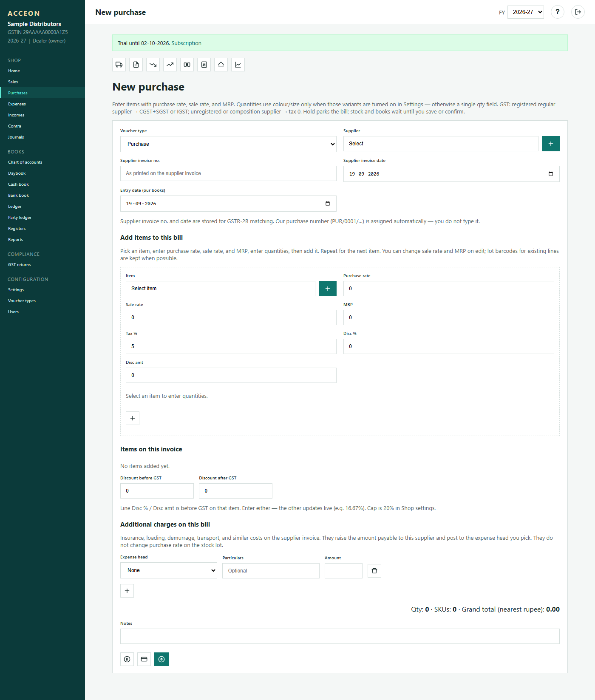Open the Supplier invoice date calendar picker
The width and height of the screenshot is (595, 700).
click(551, 174)
